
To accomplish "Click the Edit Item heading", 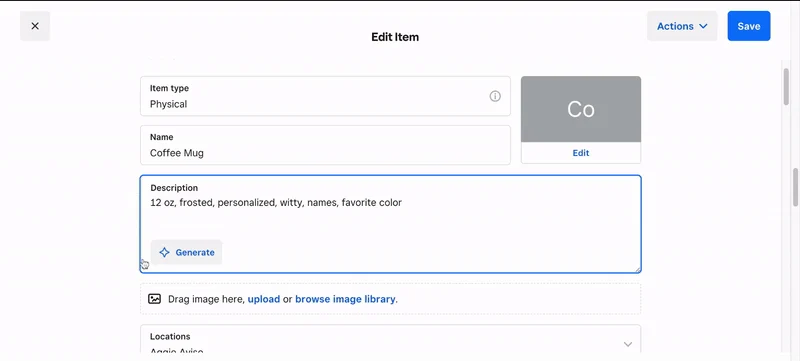I will coord(395,37).
